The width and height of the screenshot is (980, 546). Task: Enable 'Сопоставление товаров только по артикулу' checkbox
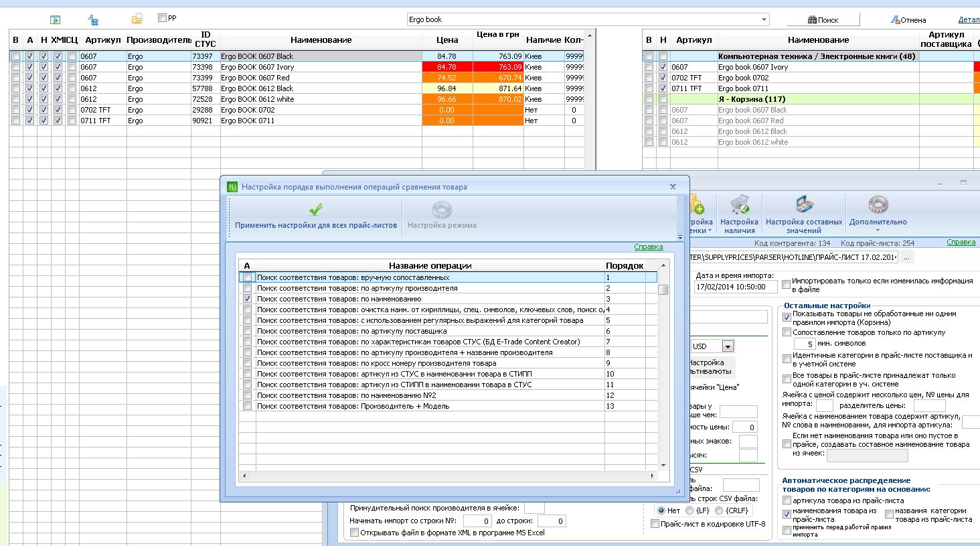tap(787, 332)
